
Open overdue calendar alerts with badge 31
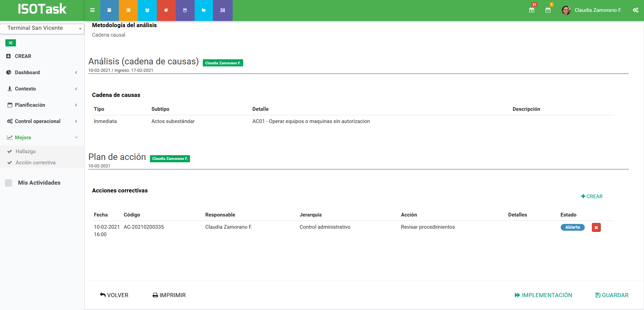[x=532, y=10]
